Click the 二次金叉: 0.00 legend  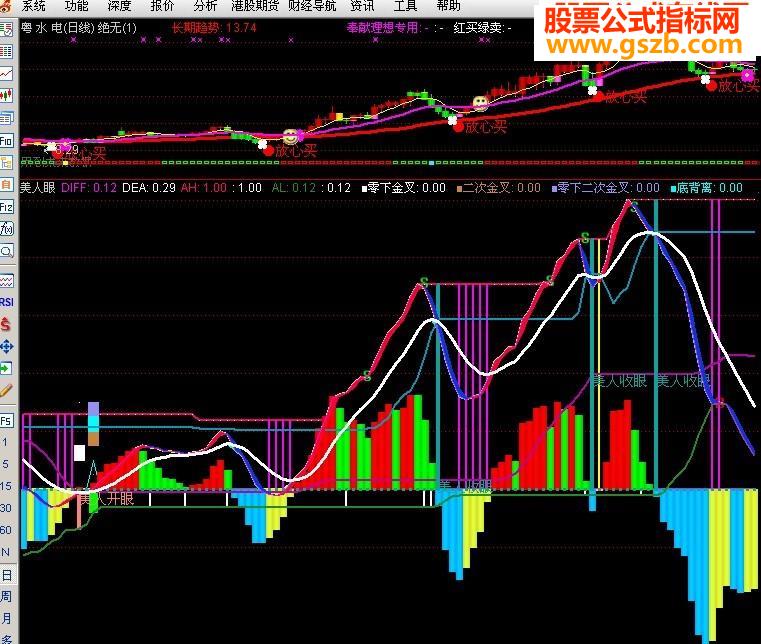pyautogui.click(x=498, y=188)
